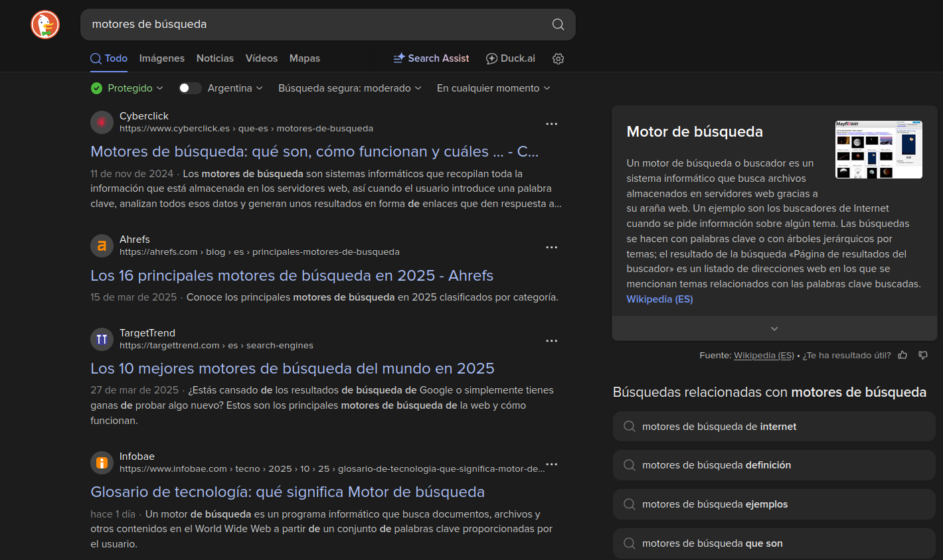
Task: Switch to the Noticias tab
Action: (214, 58)
